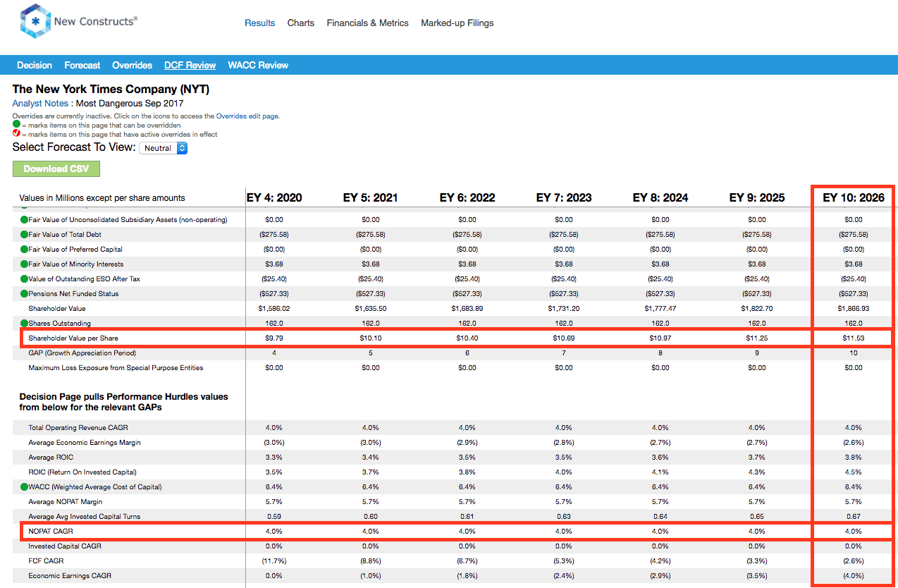Click the ROIC (Return On Invested Capital) label
Screen dimensions: 898x588
click(x=82, y=472)
